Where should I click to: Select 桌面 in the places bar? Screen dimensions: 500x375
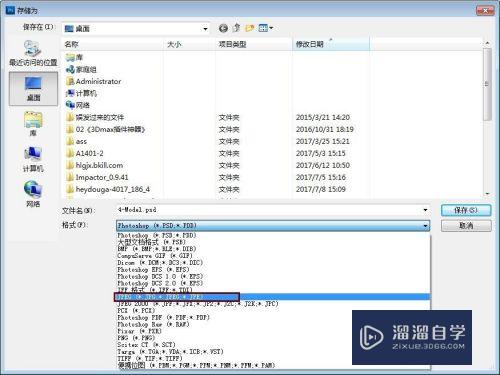coord(33,89)
